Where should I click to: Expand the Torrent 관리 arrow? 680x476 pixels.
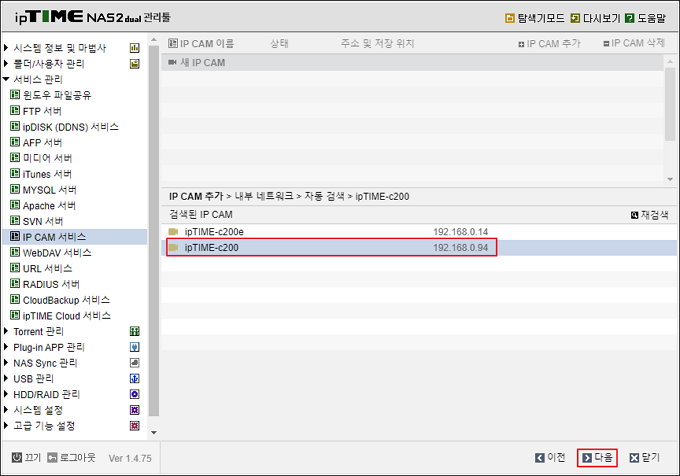(6, 331)
